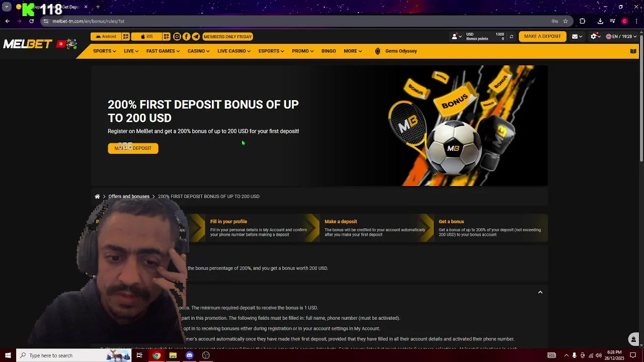The width and height of the screenshot is (644, 362).
Task: Open Discord from the taskbar
Action: (x=189, y=355)
